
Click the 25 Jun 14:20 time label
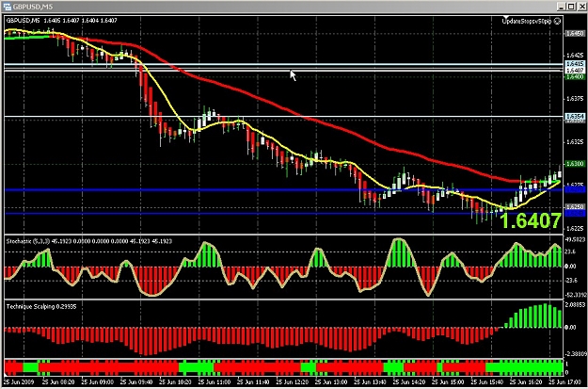point(408,381)
